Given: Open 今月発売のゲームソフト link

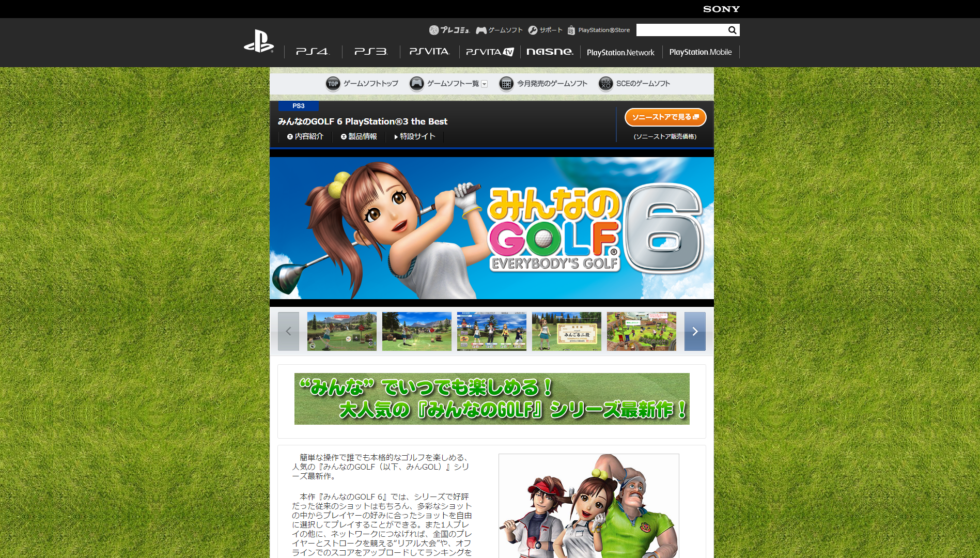Looking at the screenshot, I should 552,83.
